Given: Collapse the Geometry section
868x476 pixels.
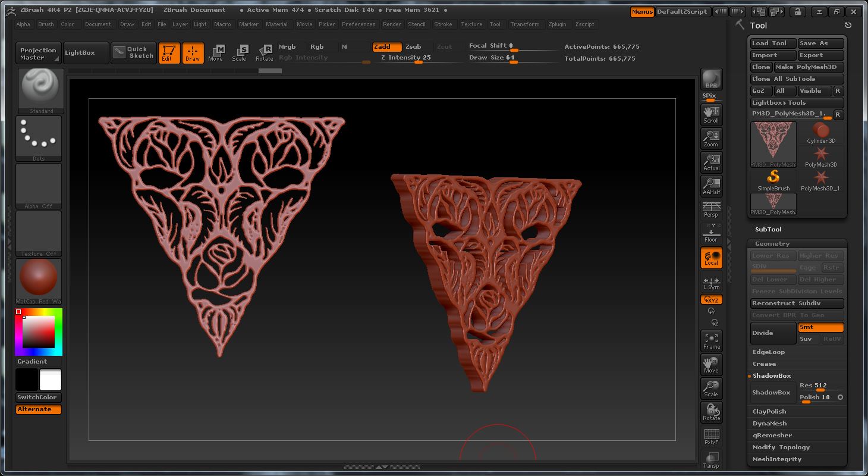Looking at the screenshot, I should 772,244.
